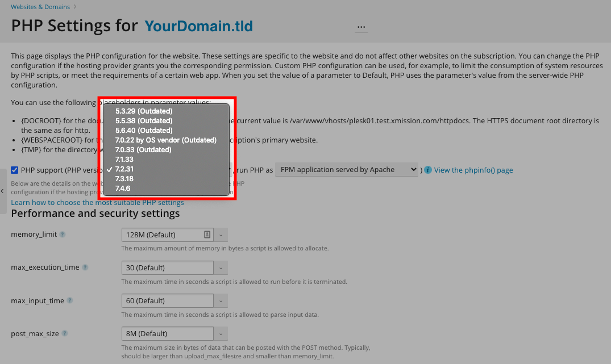
Task: Expand the max_execution_time dropdown arrow
Action: coord(221,267)
